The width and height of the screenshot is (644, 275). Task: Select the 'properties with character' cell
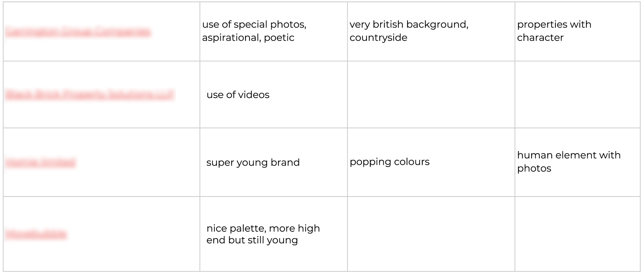coord(578,32)
